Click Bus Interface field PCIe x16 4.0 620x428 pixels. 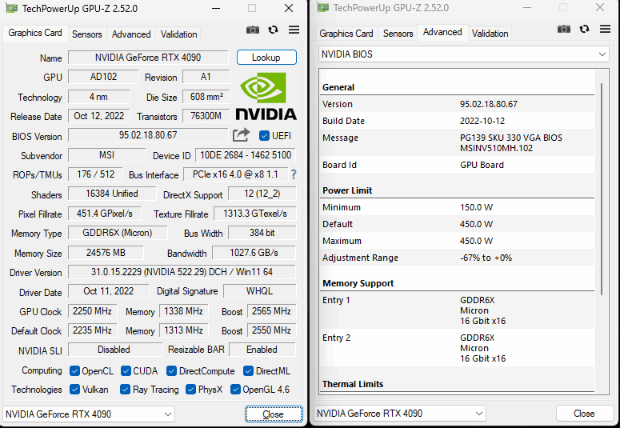coord(235,174)
